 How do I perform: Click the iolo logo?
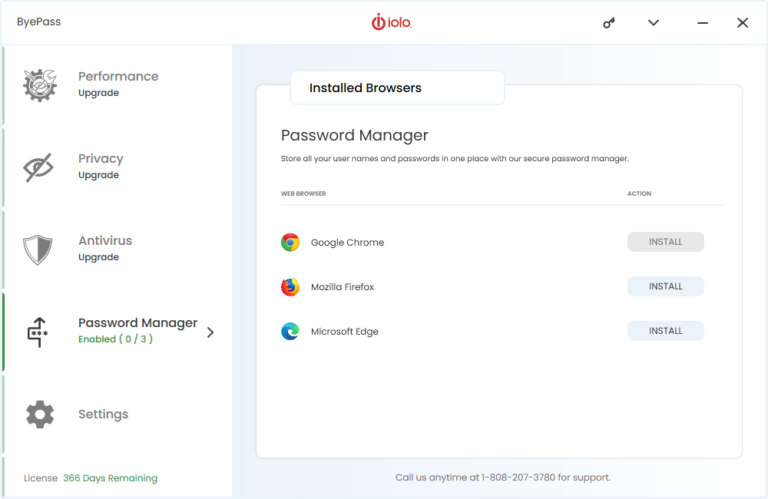pos(391,22)
